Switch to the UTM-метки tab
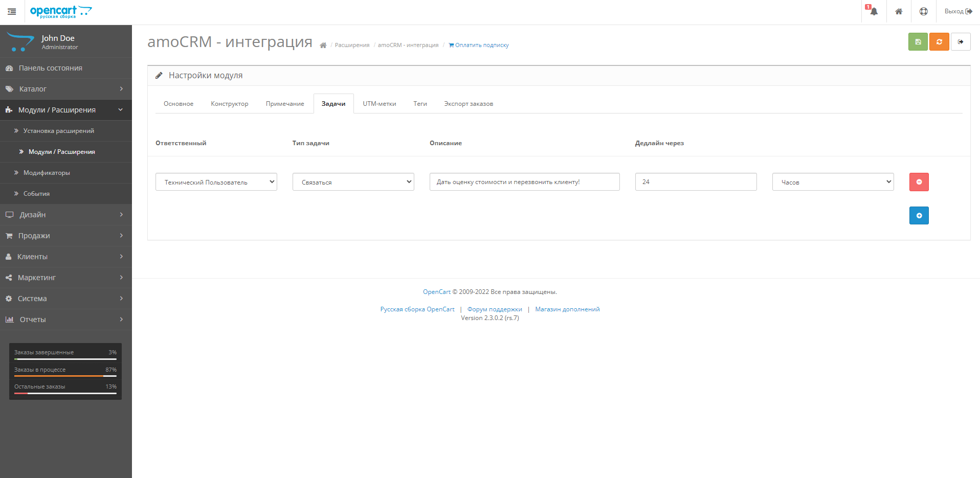 click(379, 103)
